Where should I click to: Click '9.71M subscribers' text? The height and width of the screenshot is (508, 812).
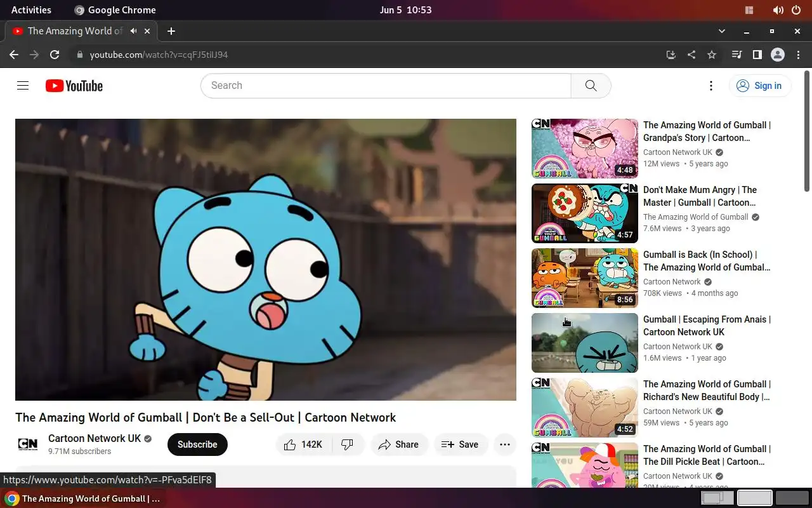tap(79, 451)
